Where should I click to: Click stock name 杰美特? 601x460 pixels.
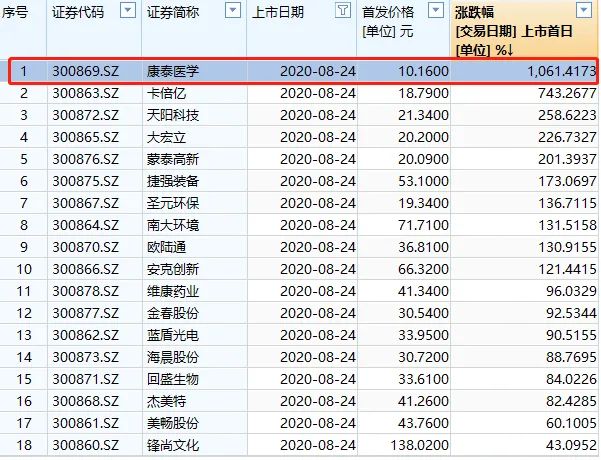(x=166, y=401)
